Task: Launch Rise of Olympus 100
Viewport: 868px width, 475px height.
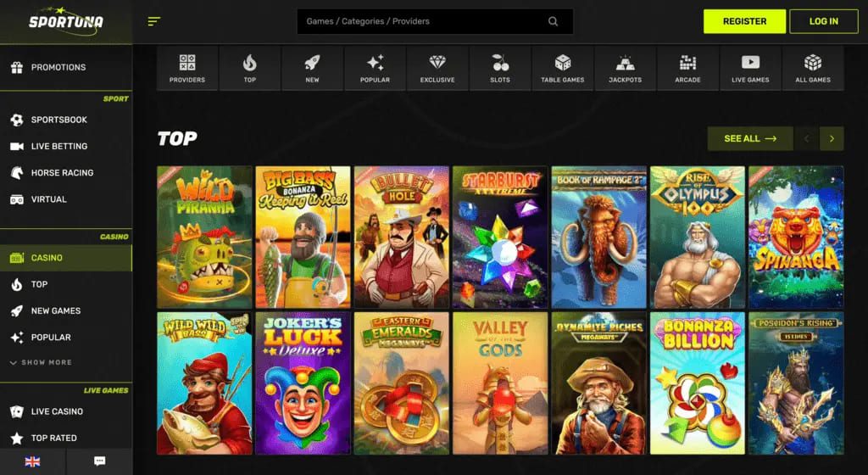Action: (698, 237)
